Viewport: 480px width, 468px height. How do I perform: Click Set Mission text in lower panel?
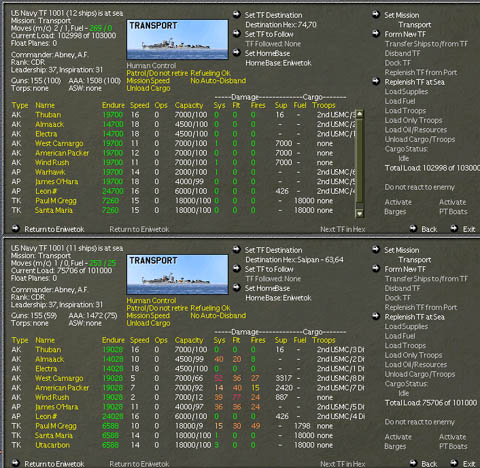click(x=402, y=250)
